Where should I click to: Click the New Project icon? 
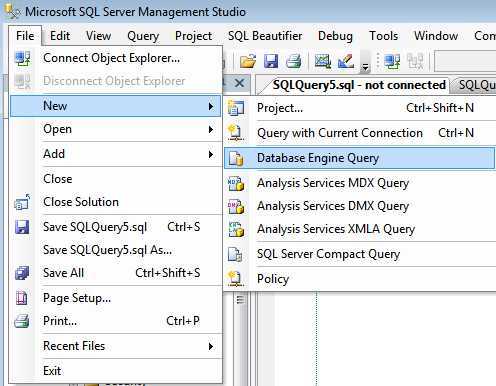tap(236, 108)
